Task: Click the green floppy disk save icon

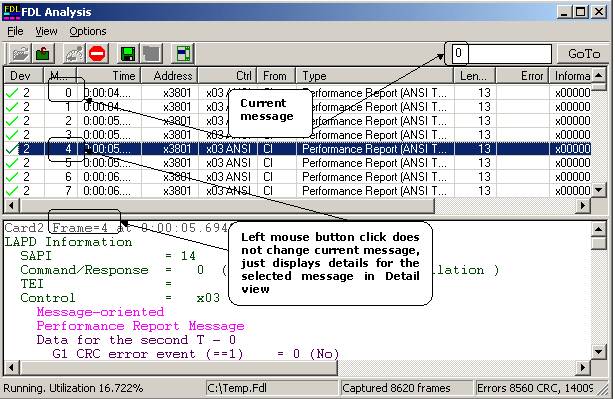Action: coord(128,53)
